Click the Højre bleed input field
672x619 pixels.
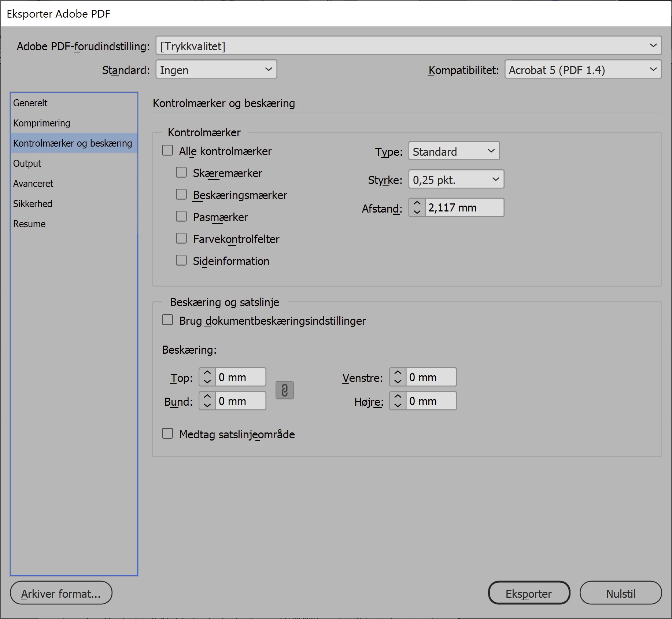coord(431,401)
